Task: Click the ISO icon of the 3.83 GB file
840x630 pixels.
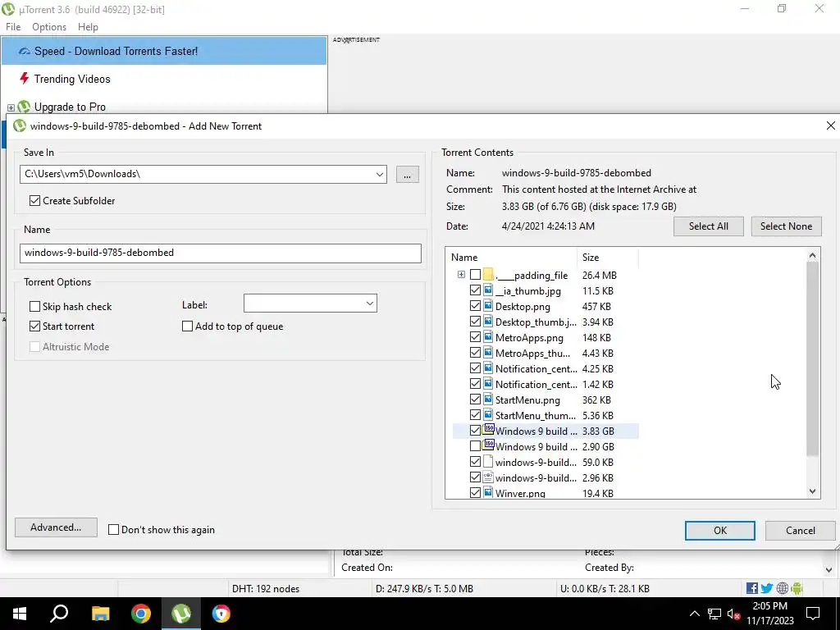Action: [488, 430]
